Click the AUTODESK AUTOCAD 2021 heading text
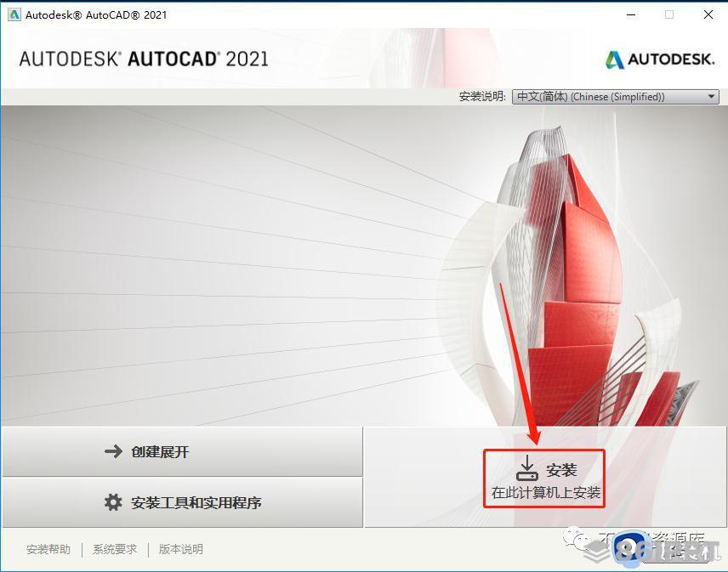Image resolution: width=728 pixels, height=572 pixels. click(144, 59)
